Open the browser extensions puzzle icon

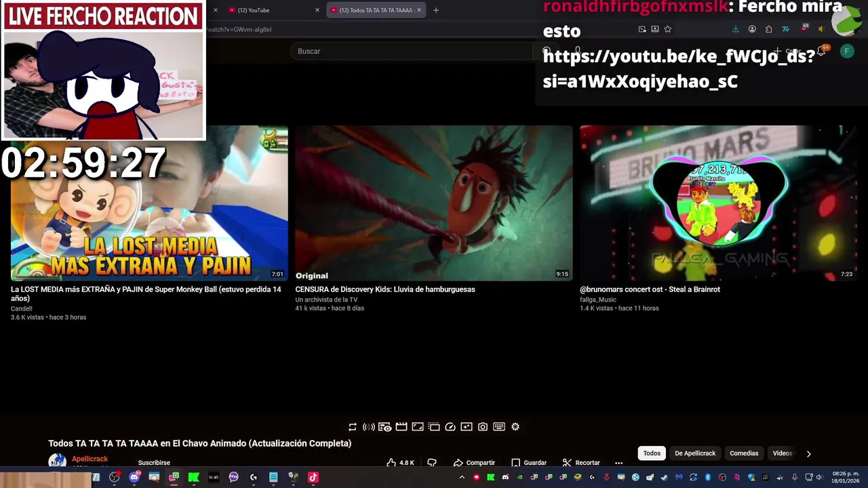[x=768, y=29]
